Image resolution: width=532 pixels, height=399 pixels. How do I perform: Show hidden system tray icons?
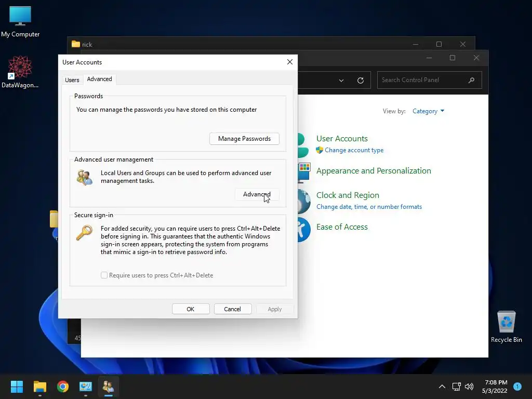(442, 386)
